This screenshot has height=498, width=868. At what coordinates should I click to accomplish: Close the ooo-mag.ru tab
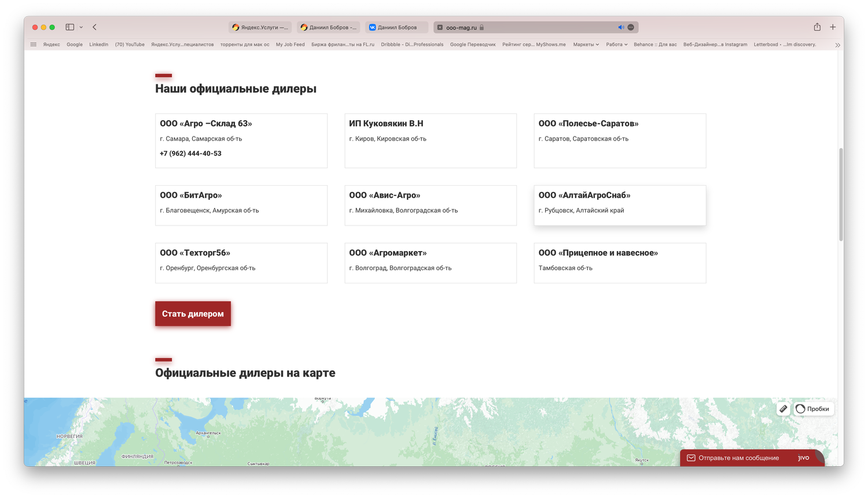tap(440, 27)
